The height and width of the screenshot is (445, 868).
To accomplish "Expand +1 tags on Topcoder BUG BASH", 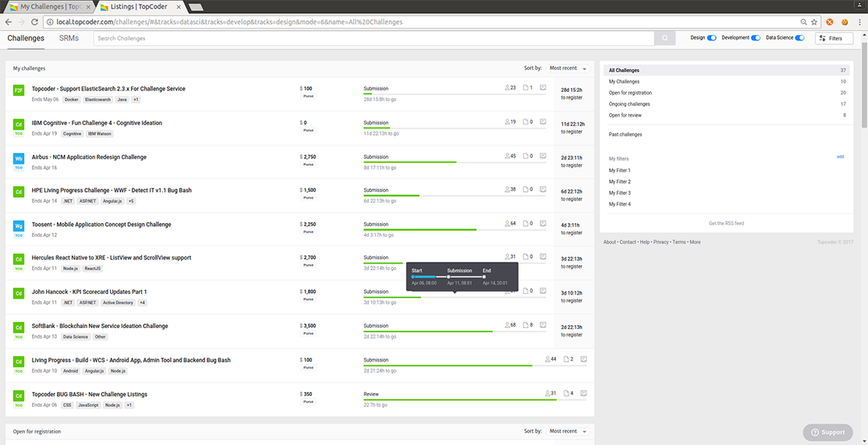I will [129, 405].
